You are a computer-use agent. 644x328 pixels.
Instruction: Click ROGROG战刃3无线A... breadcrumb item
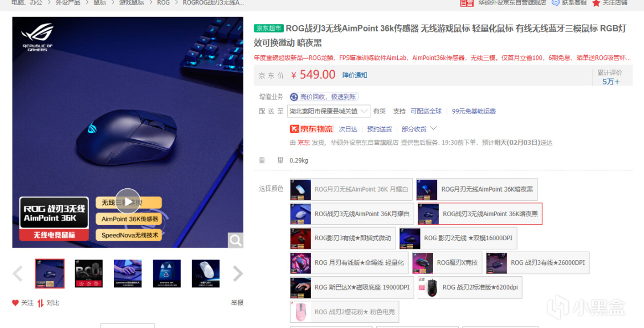(x=213, y=3)
